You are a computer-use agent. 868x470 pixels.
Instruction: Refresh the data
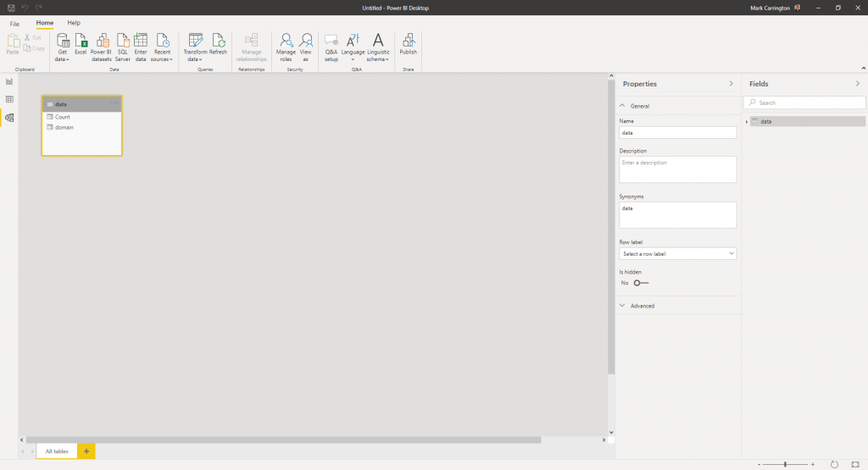point(218,44)
